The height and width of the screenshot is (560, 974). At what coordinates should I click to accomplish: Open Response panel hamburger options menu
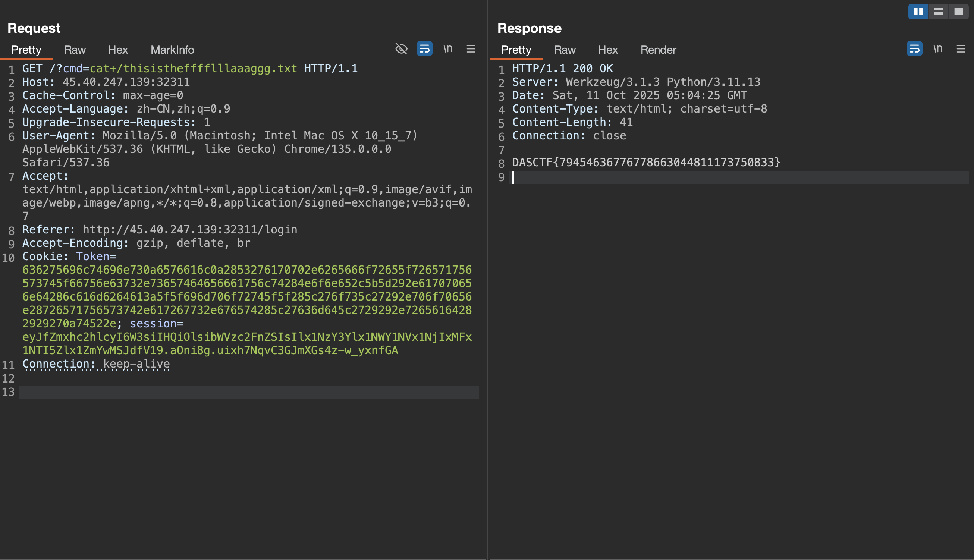(961, 49)
